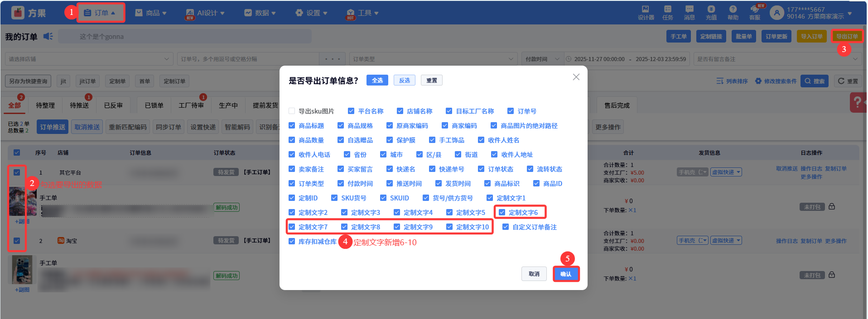Image resolution: width=868 pixels, height=319 pixels.
Task: Click the 重置 refresh button in search bar
Action: coord(848,81)
